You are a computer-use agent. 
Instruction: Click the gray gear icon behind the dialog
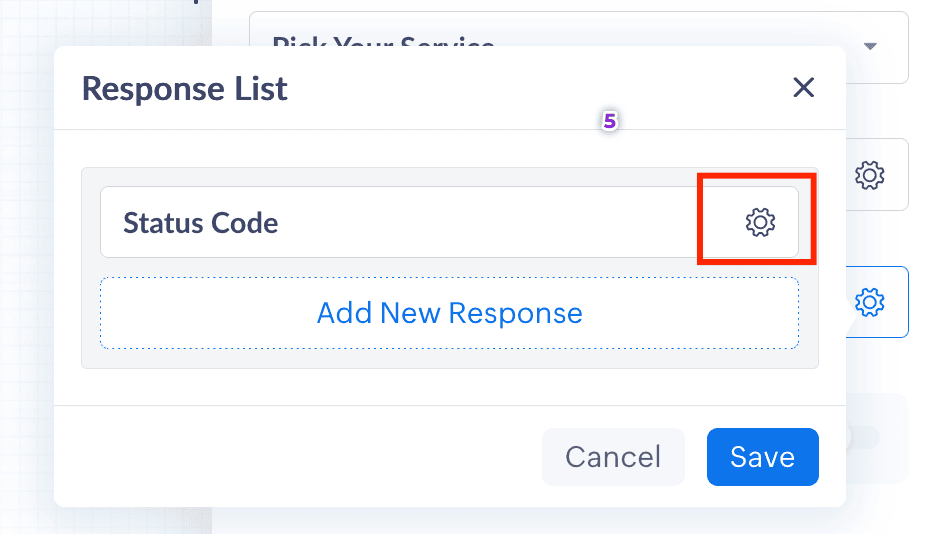(x=870, y=175)
